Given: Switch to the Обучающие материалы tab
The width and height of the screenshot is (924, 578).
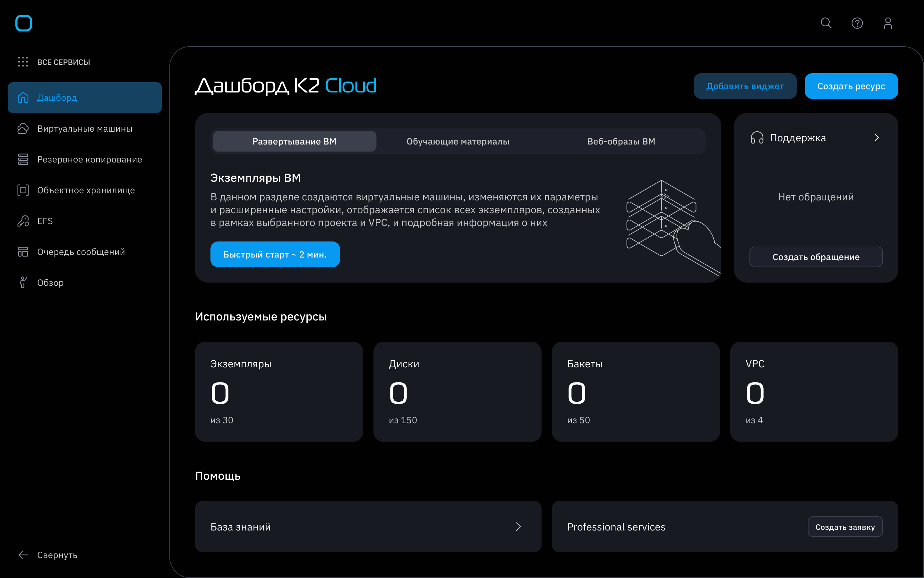Looking at the screenshot, I should 458,141.
